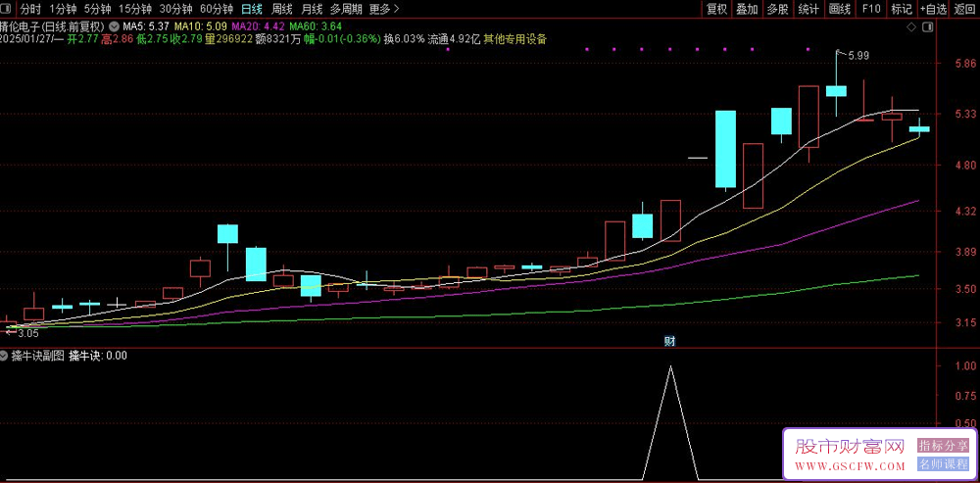
Task: Add stock with +自选 button
Action: point(933,9)
